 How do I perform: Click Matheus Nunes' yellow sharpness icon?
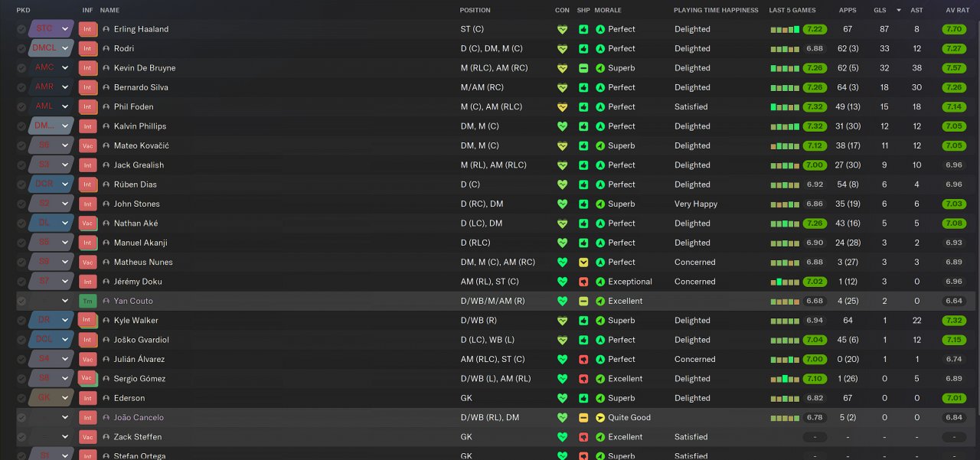click(583, 263)
